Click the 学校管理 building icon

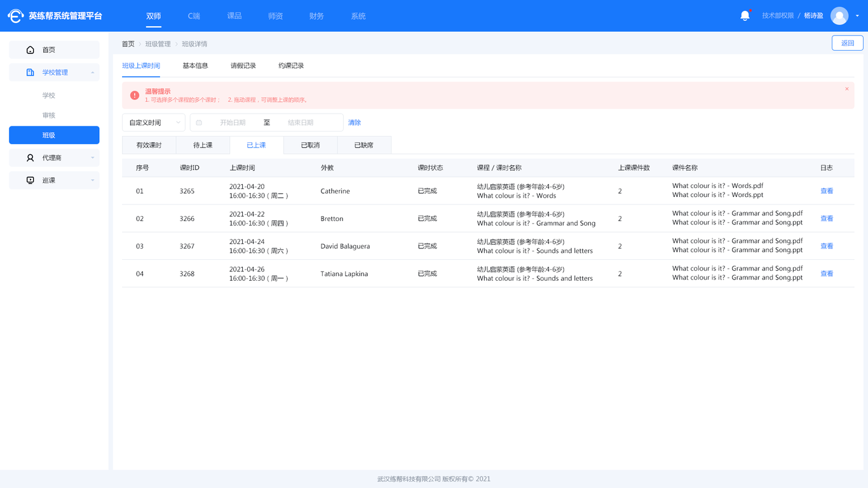[x=30, y=72]
